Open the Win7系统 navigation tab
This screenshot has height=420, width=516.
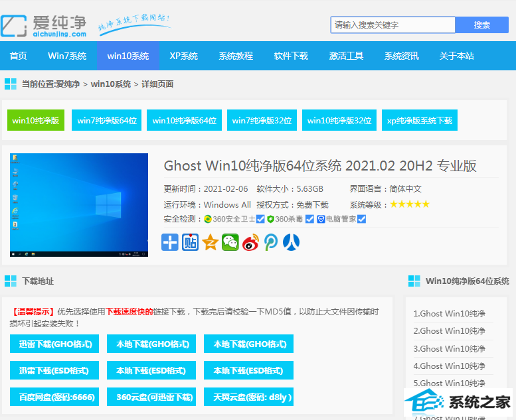click(67, 56)
